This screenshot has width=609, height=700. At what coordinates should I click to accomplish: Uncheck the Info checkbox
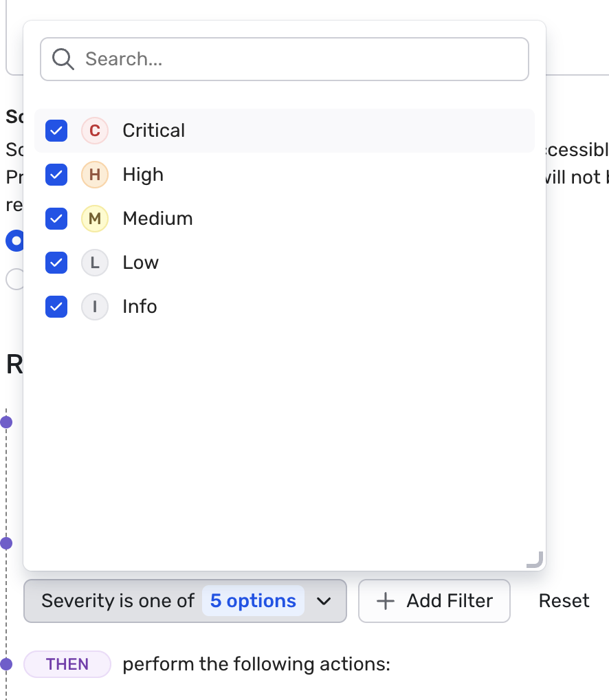tap(56, 307)
